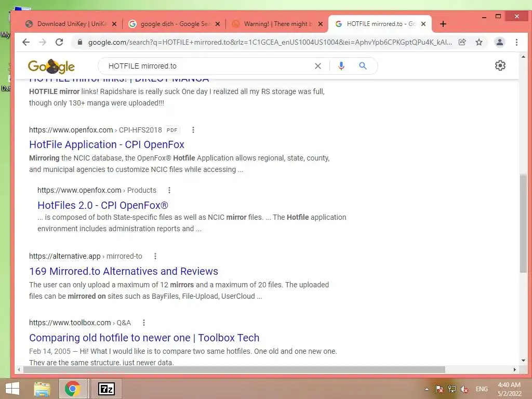Click the browser forward arrow

(x=43, y=42)
